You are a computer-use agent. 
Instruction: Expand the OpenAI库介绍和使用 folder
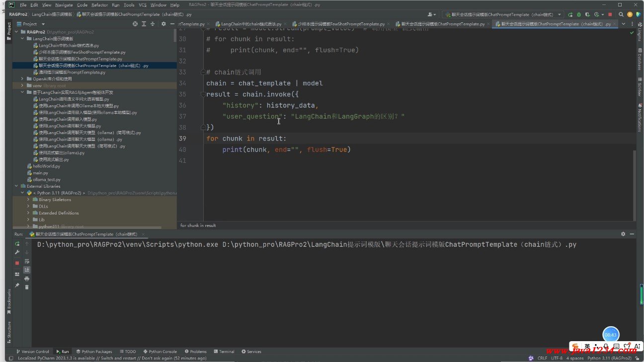point(22,79)
